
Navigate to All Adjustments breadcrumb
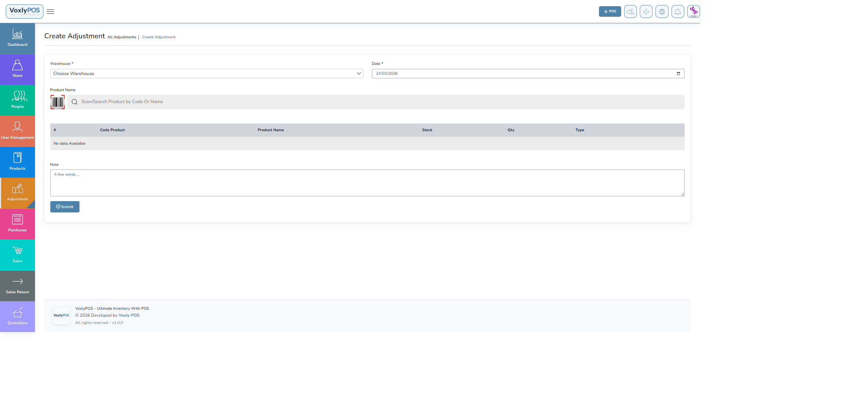(x=122, y=37)
